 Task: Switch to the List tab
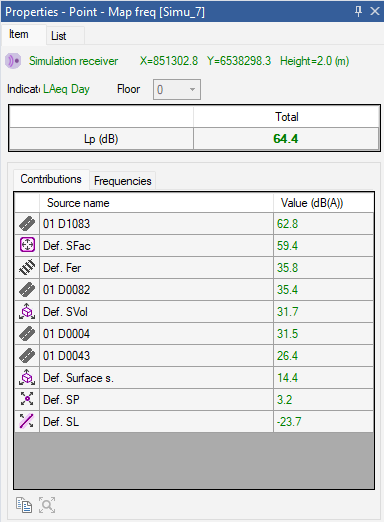pos(59,36)
